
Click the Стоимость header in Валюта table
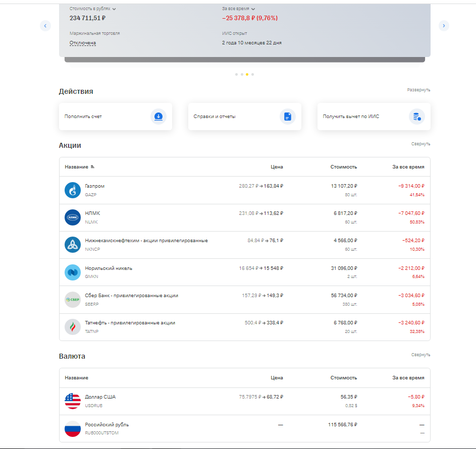tap(344, 378)
